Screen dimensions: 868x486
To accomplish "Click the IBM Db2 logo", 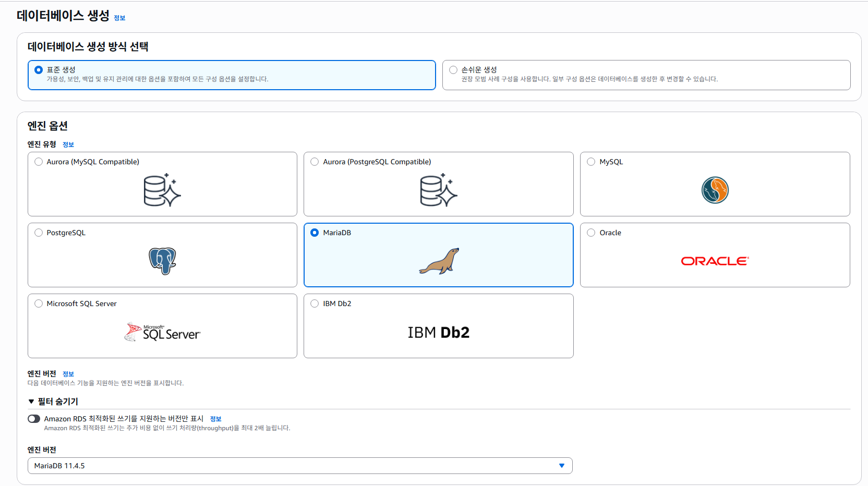I will [x=439, y=332].
